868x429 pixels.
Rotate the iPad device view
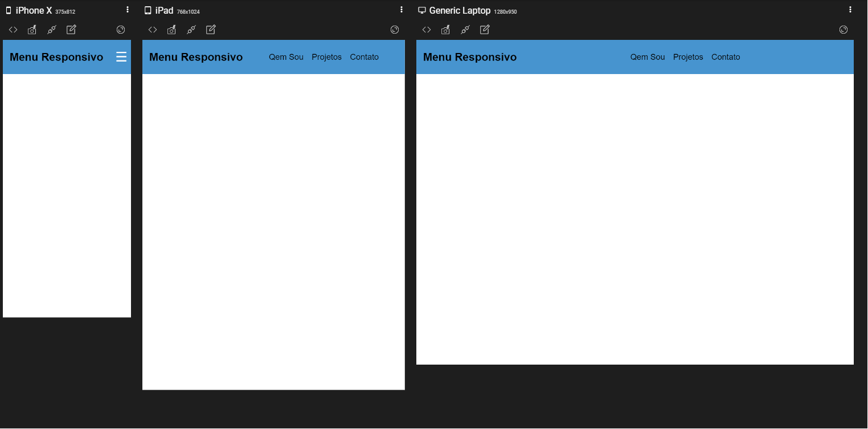point(395,30)
